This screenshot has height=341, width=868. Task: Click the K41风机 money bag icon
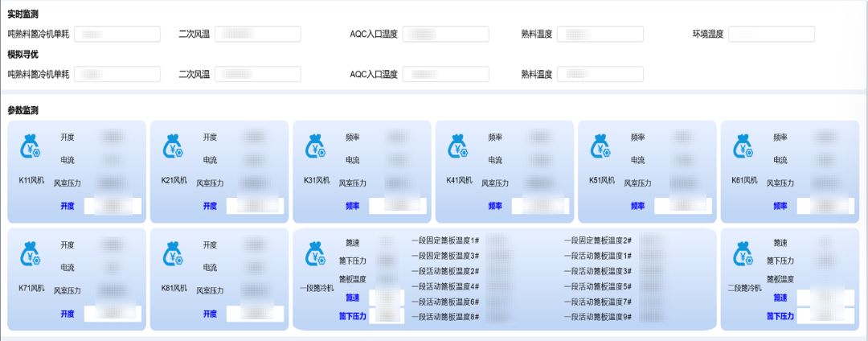click(460, 146)
